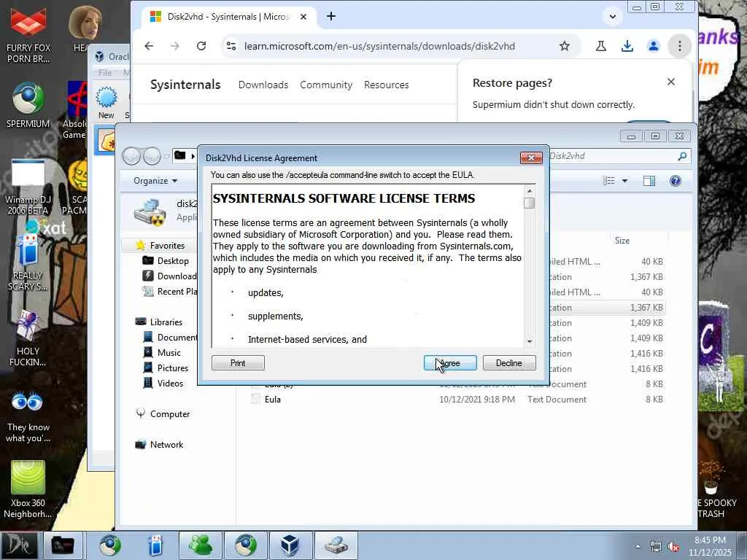Screen dimensions: 747x560
Task: Click license text scrollbar down arrow
Action: 530,341
